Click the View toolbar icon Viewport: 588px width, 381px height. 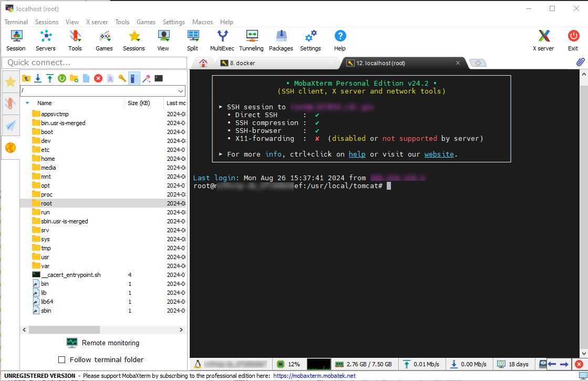click(x=163, y=41)
